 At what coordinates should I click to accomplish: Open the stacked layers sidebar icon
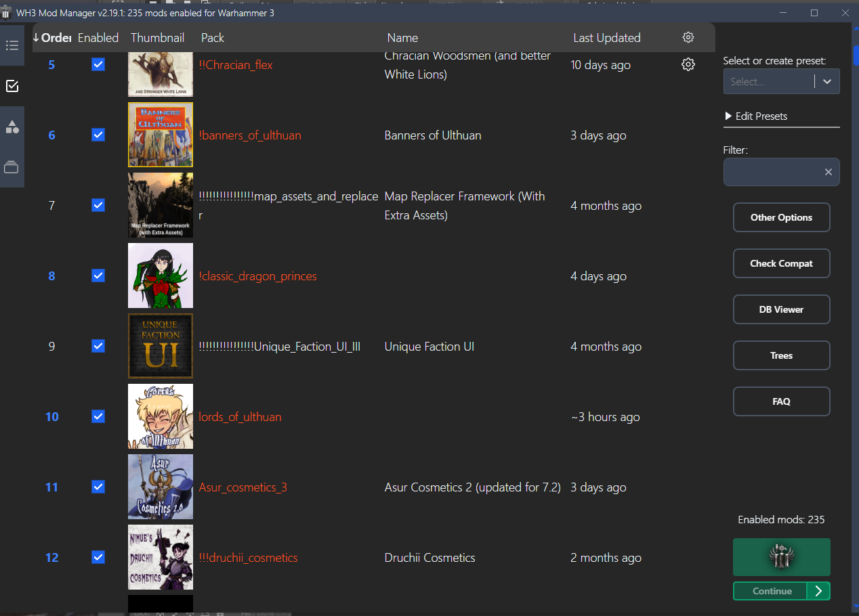(12, 167)
